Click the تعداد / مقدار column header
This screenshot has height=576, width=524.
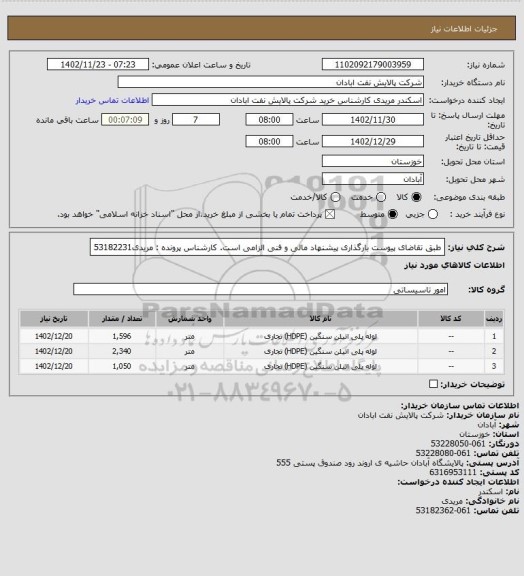coord(122,319)
